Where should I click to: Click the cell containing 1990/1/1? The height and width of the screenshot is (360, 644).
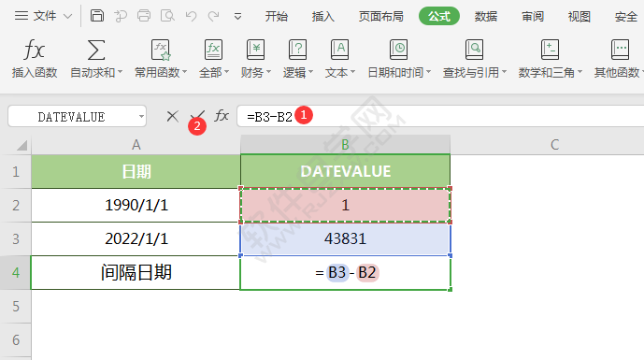pyautogui.click(x=136, y=205)
